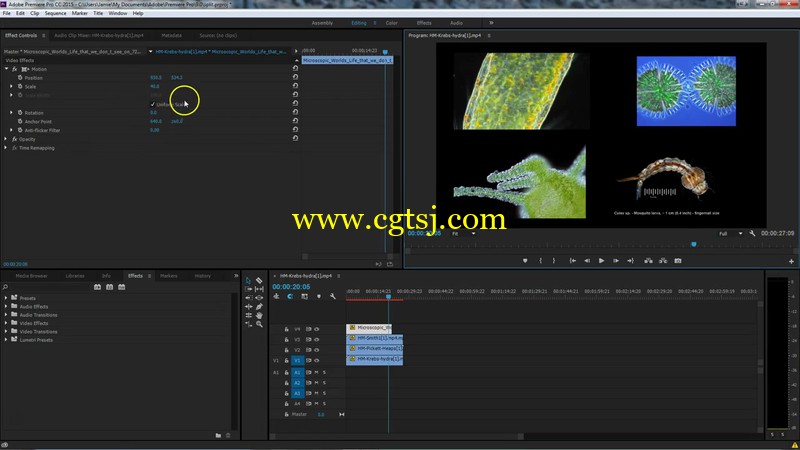800x450 pixels.
Task: Switch to the Metadata tab
Action: point(171,36)
